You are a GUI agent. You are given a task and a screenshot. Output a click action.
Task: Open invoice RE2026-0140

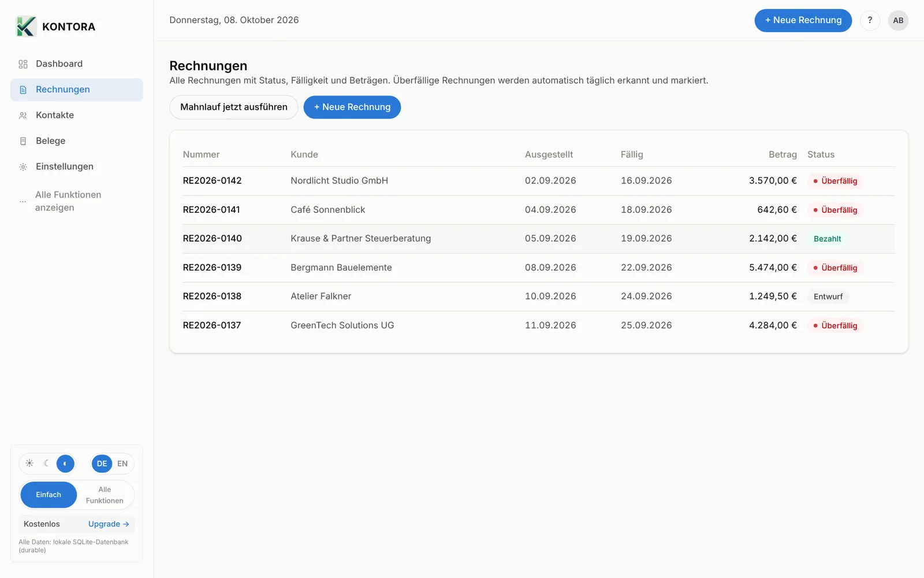tap(213, 239)
